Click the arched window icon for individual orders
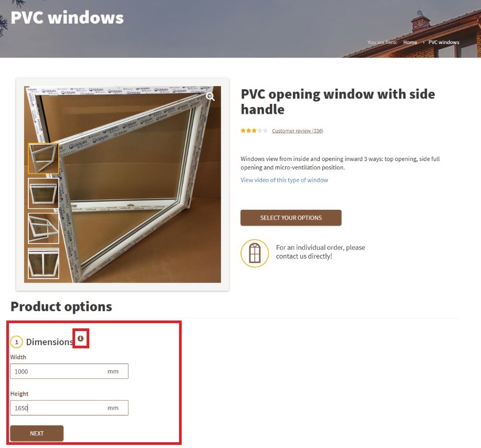This screenshot has height=448, width=481. point(255,253)
